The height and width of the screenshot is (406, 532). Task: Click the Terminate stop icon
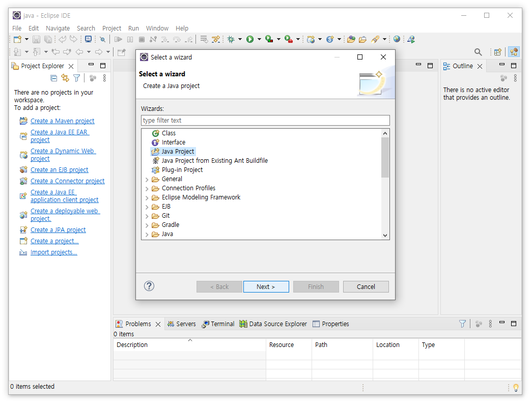pyautogui.click(x=142, y=39)
